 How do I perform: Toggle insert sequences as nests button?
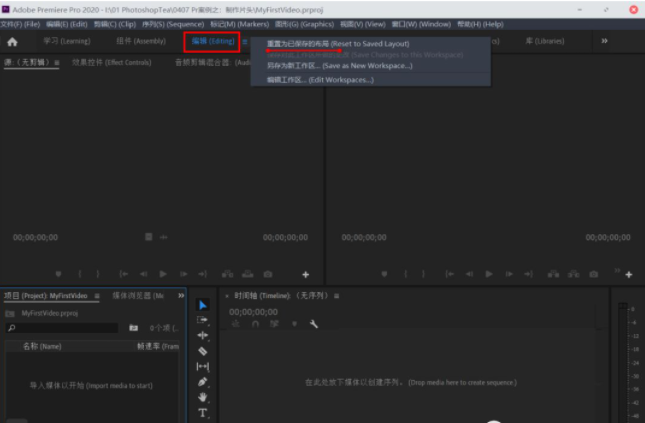[236, 324]
